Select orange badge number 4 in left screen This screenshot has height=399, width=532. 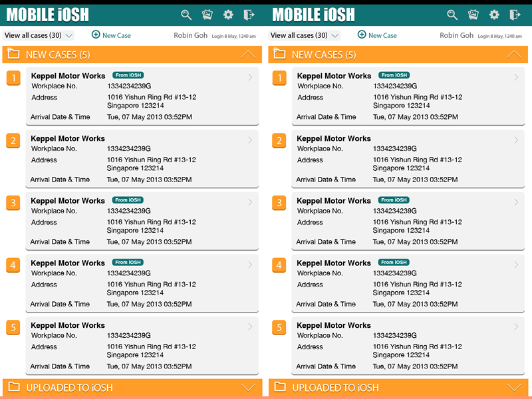pyautogui.click(x=13, y=265)
